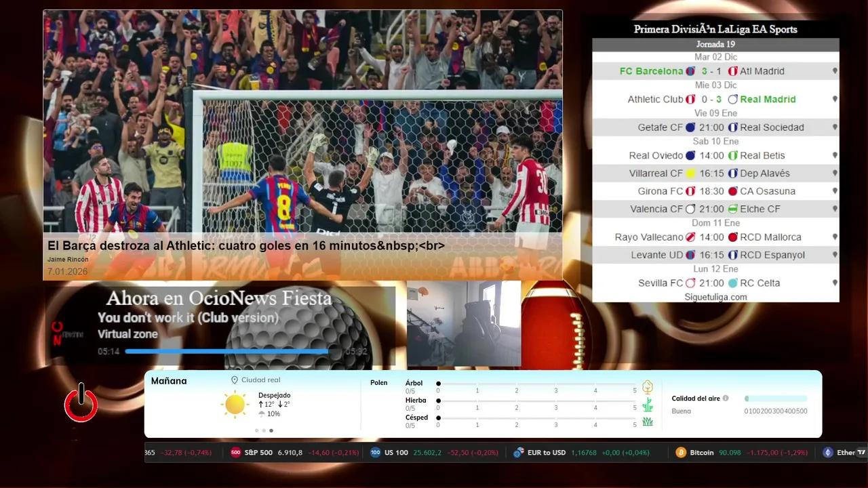
Task: Open the location marker for Real Oviedo match
Action: pyautogui.click(x=835, y=155)
